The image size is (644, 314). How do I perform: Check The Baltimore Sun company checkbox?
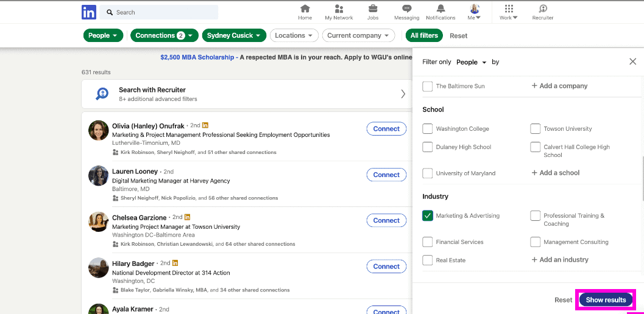428,86
